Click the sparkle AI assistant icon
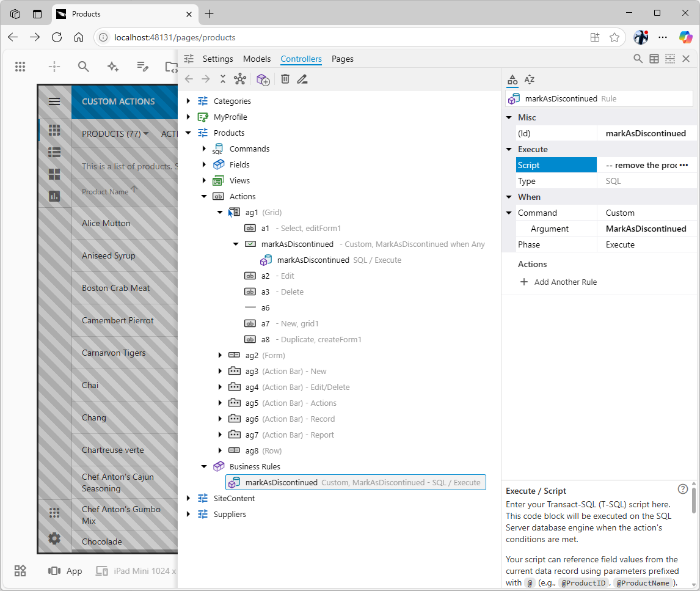Image resolution: width=700 pixels, height=591 pixels. [x=113, y=67]
